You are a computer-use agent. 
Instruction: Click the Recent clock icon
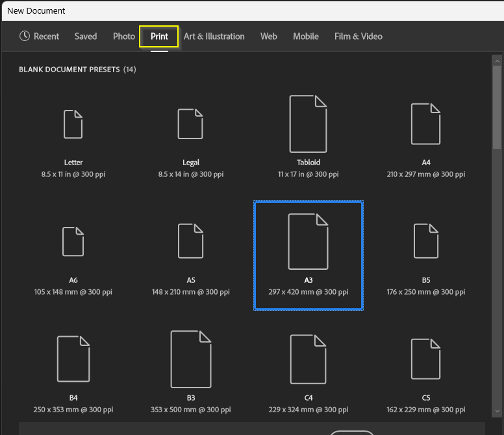[25, 36]
